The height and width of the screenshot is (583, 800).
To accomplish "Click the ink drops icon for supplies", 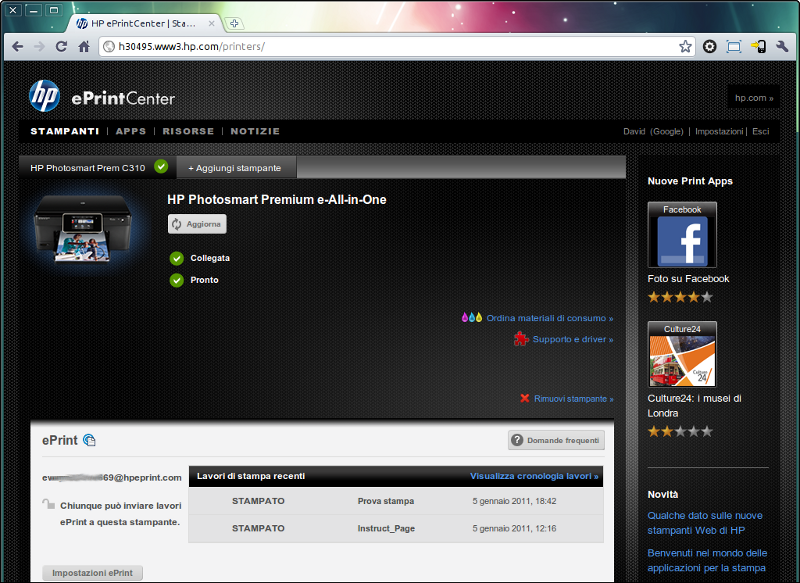I will click(x=471, y=317).
